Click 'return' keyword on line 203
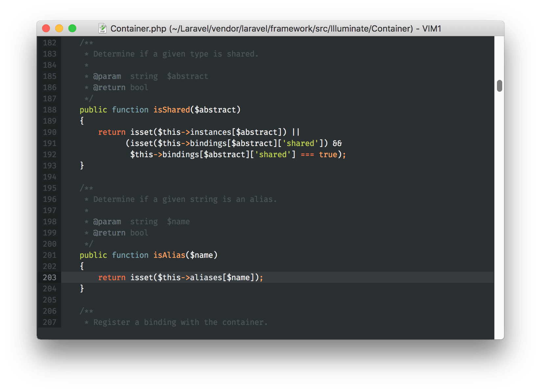The height and width of the screenshot is (392, 541). pos(112,278)
